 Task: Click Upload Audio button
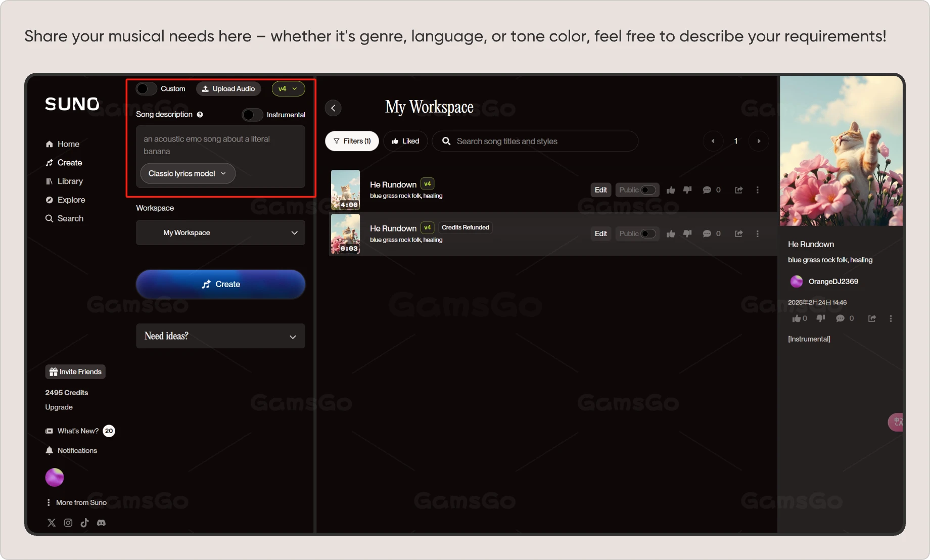[228, 89]
